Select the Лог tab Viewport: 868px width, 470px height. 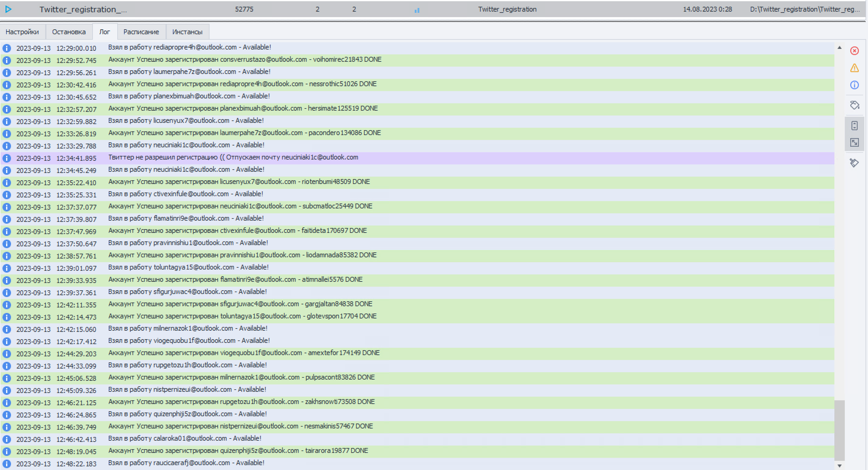pyautogui.click(x=104, y=32)
